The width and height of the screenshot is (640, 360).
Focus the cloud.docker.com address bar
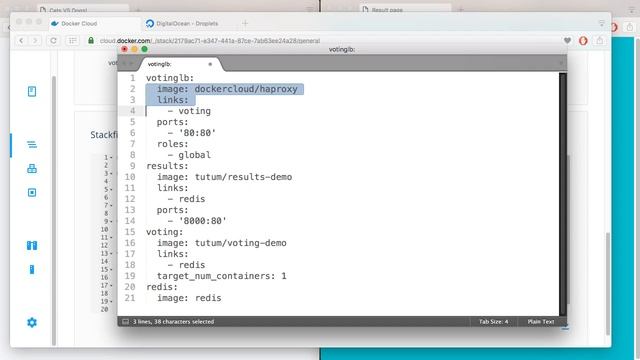[x=210, y=41]
